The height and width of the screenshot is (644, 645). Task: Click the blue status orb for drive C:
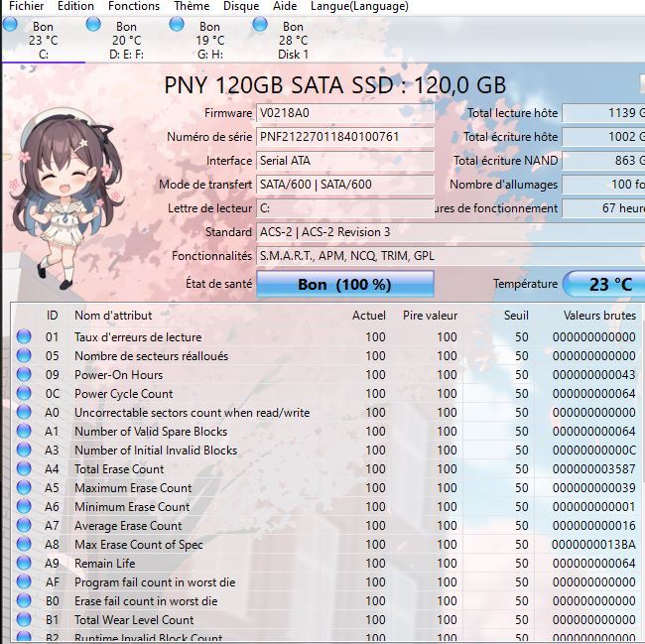[x=10, y=24]
